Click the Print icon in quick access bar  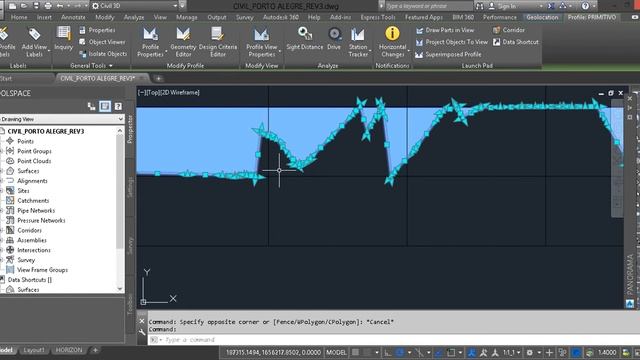tap(48, 6)
